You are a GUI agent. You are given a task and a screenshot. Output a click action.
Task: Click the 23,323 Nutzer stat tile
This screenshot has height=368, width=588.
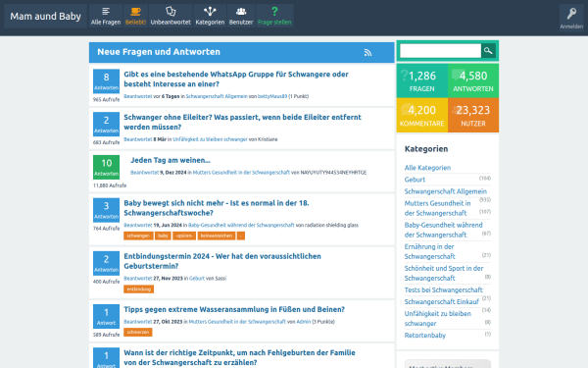473,115
